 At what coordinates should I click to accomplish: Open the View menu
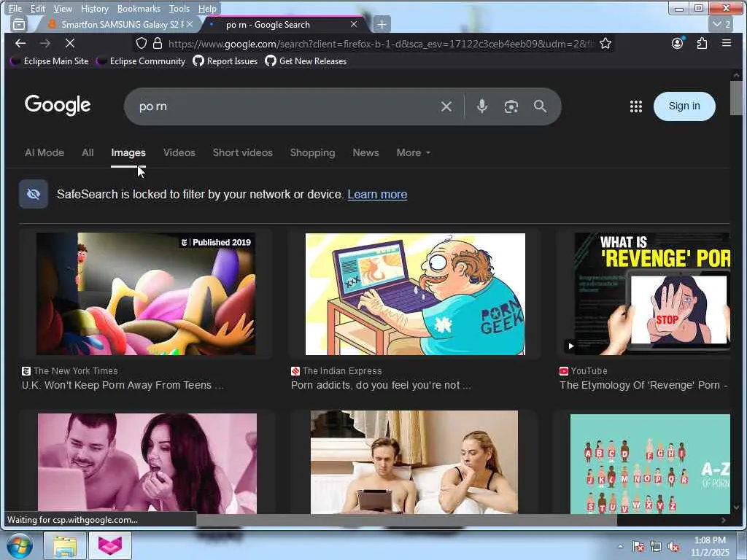click(x=63, y=9)
